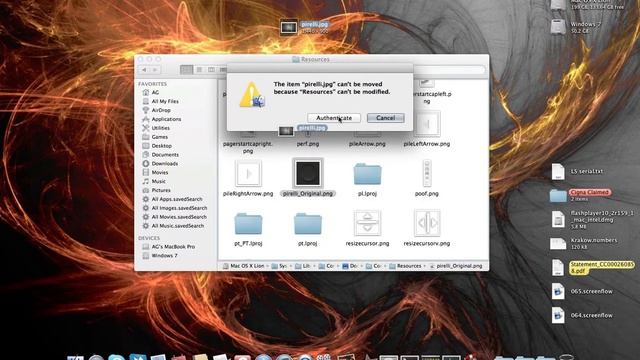This screenshot has height=360, width=640.
Task: Switch Finder to icon view
Action: pos(187,70)
